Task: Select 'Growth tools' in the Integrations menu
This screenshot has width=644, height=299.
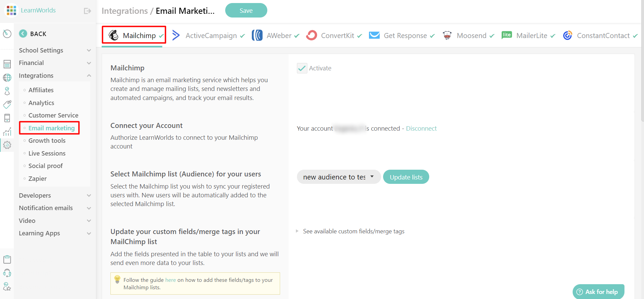Action: [47, 140]
